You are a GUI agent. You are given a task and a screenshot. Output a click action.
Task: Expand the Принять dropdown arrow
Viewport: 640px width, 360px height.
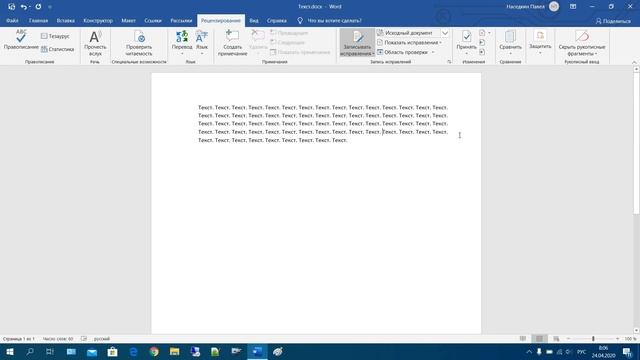(466, 53)
